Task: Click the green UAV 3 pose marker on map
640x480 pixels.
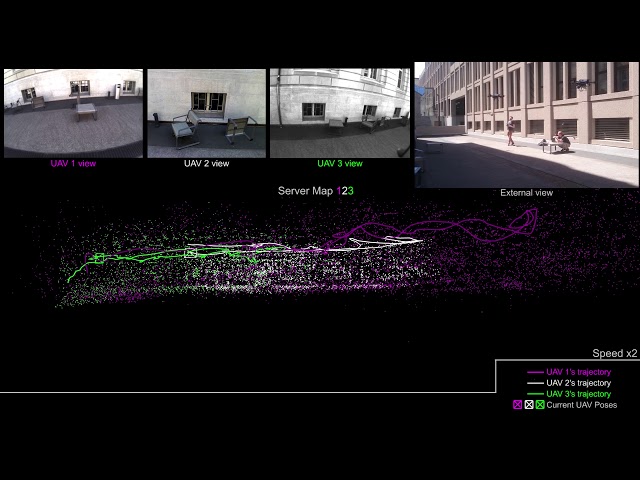Action: 99,258
